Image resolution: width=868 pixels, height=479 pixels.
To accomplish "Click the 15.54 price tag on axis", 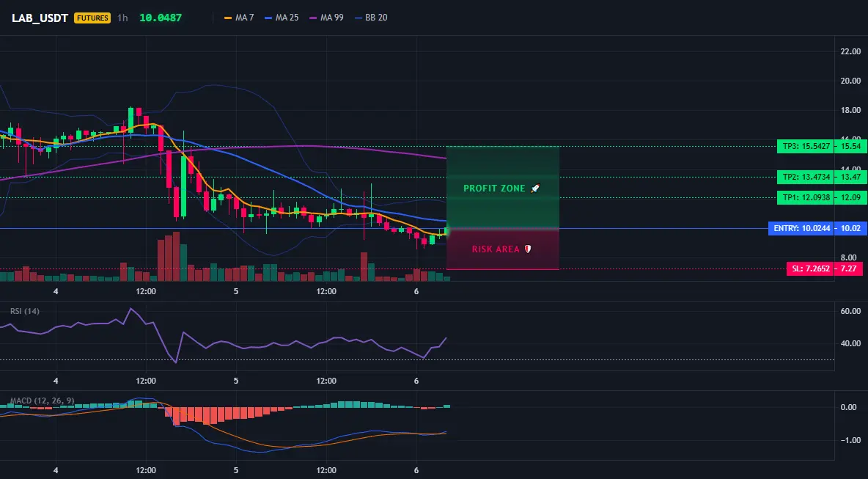I will tap(851, 147).
